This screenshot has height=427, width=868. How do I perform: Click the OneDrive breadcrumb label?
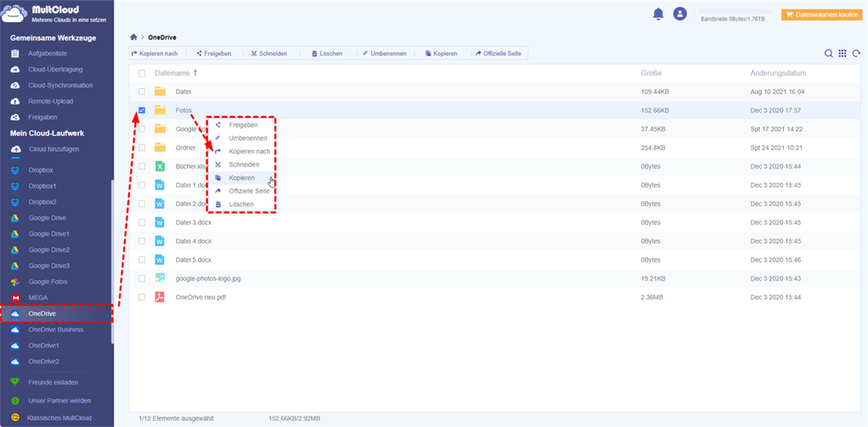pyautogui.click(x=162, y=37)
